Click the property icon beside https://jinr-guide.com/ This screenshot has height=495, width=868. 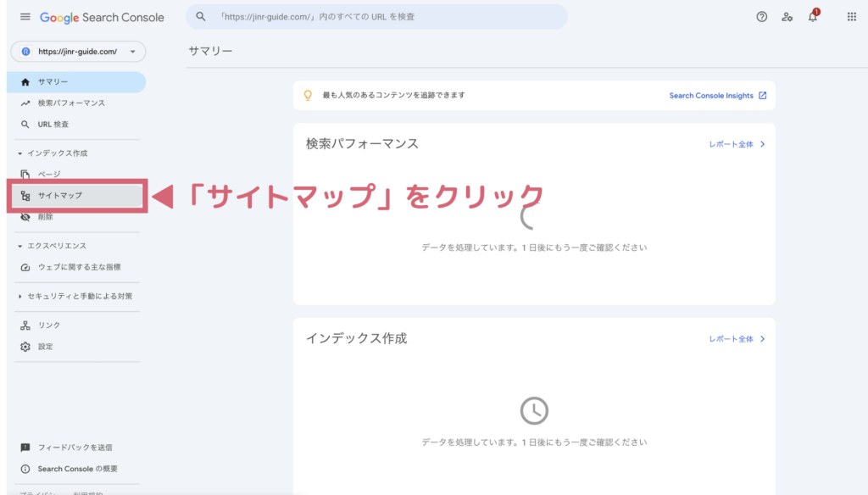coord(26,52)
